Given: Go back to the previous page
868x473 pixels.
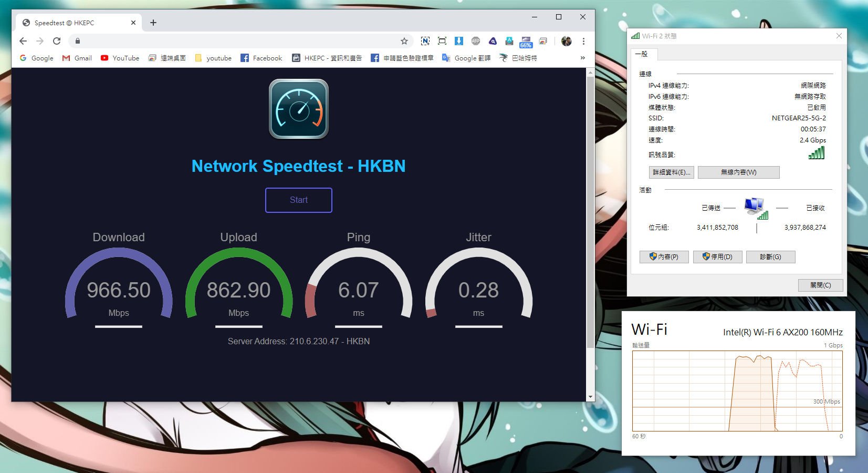Looking at the screenshot, I should [23, 41].
